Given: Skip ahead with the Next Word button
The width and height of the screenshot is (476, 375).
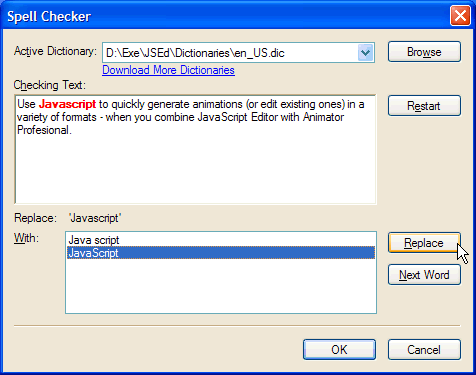Looking at the screenshot, I should (x=424, y=275).
